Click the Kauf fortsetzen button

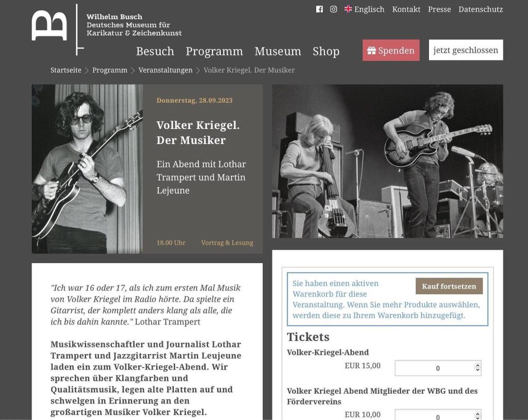[x=449, y=286]
